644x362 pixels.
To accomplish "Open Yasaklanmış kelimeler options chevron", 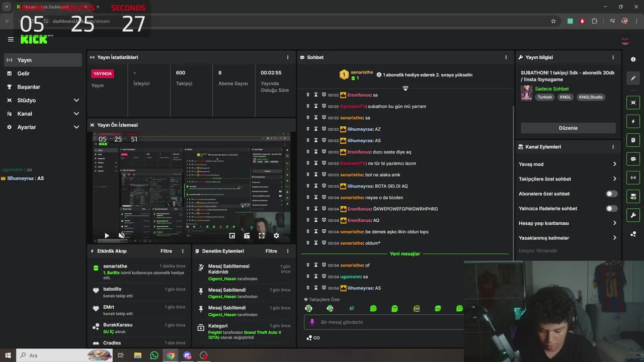I will pyautogui.click(x=614, y=238).
